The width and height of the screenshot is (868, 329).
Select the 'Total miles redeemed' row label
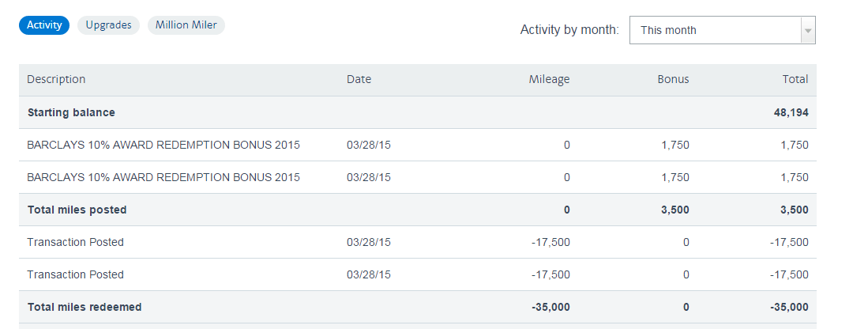coord(85,307)
